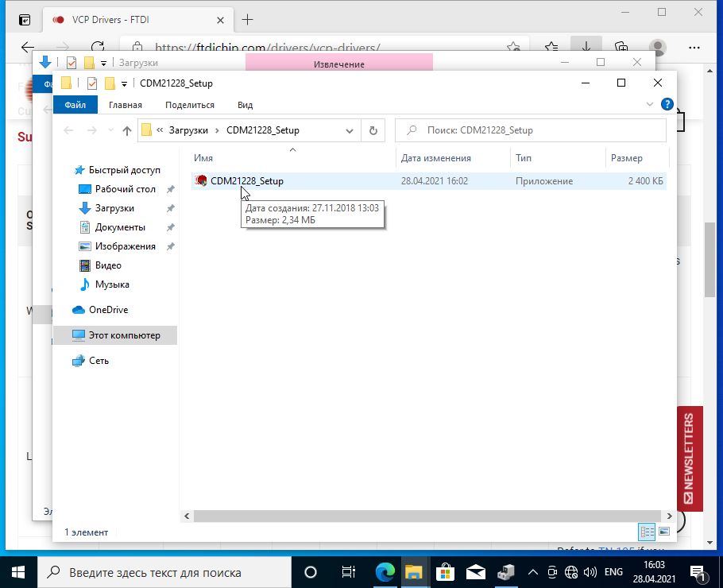The width and height of the screenshot is (723, 588).
Task: Open the browser Settings and more menu
Action: coord(694,47)
